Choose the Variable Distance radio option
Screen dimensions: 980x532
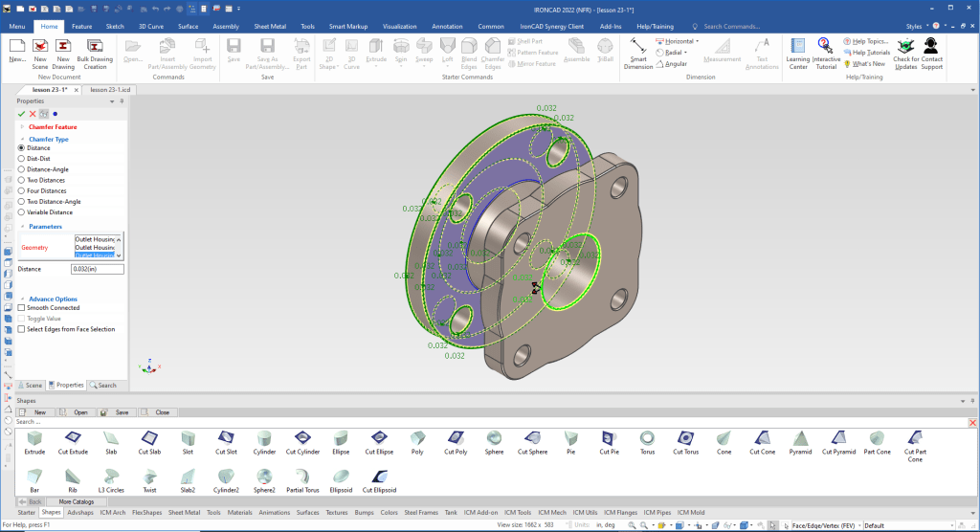22,212
